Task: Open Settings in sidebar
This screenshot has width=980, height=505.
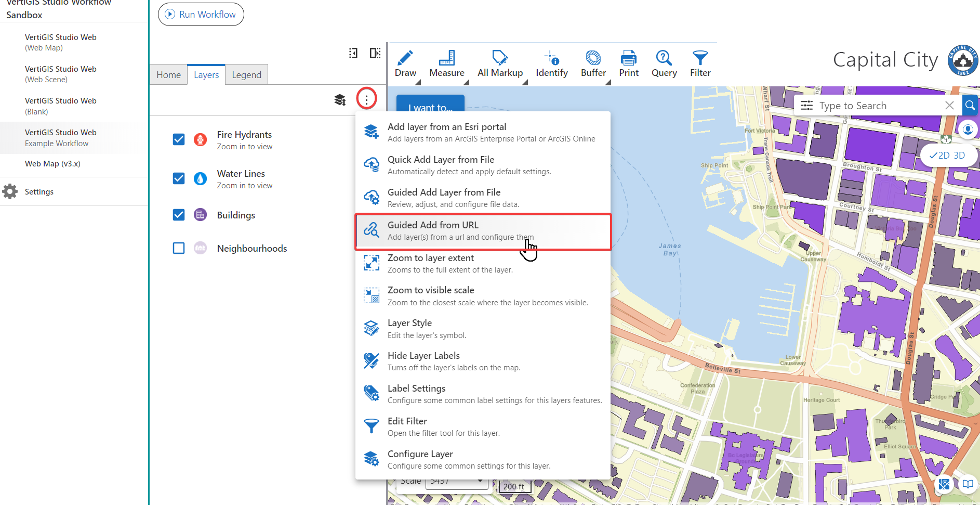Action: point(74,191)
